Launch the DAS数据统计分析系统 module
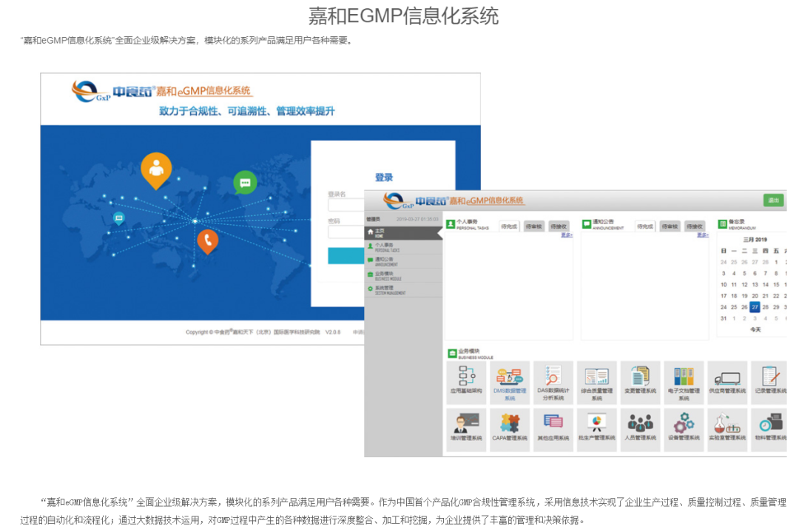799x532 pixels. point(553,383)
